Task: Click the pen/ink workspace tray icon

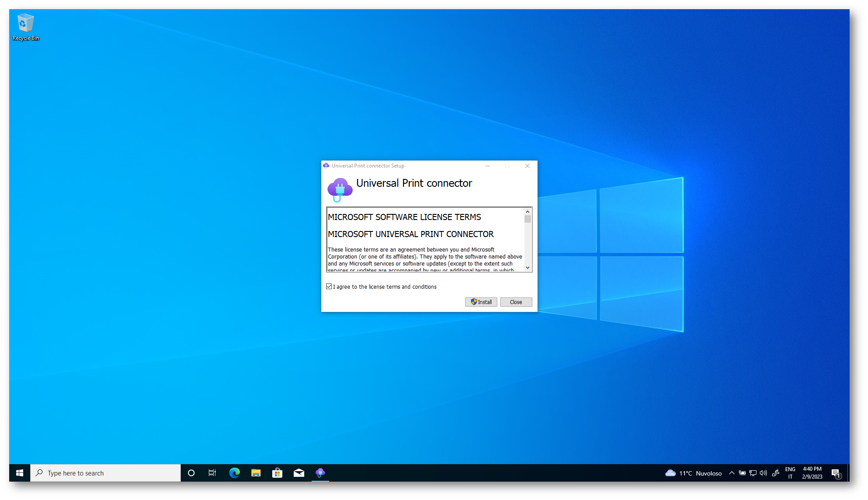Action: (776, 473)
